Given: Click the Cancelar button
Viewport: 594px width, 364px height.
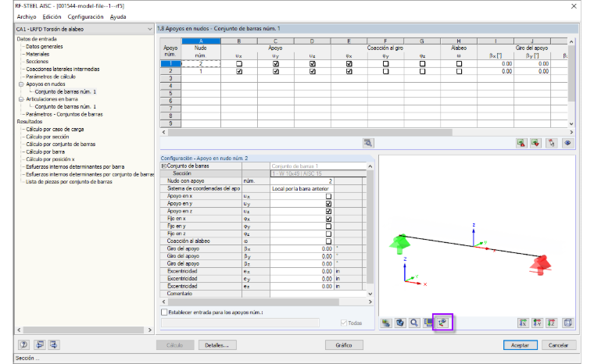Looking at the screenshot, I should point(558,345).
